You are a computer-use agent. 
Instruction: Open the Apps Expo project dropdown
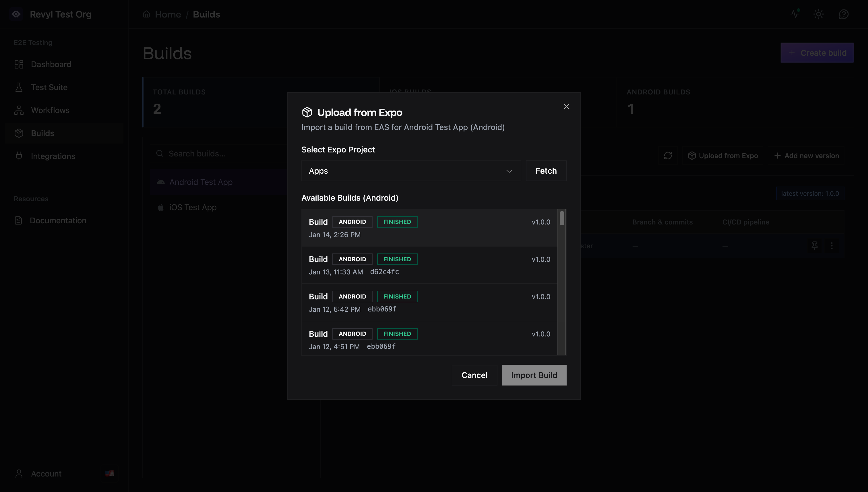410,171
